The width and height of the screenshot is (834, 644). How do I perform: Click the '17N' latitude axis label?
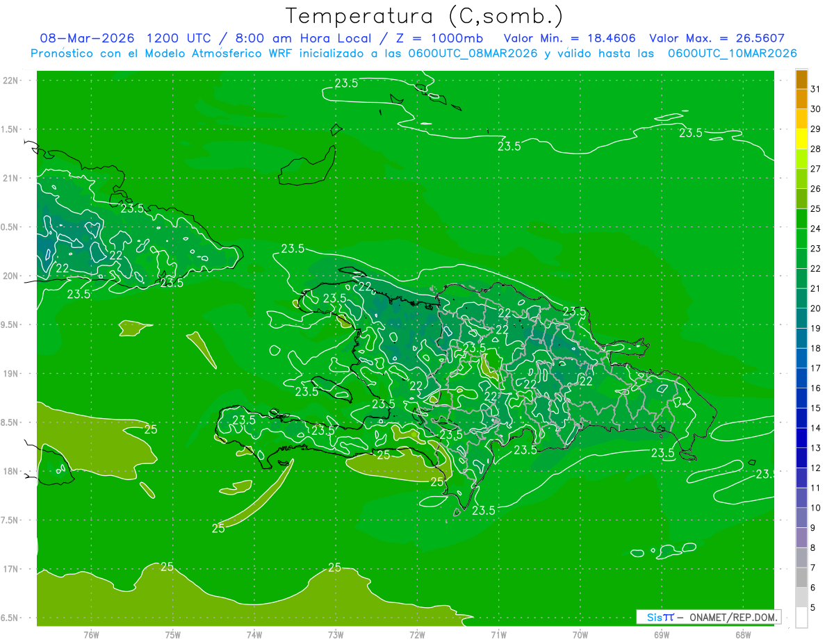pyautogui.click(x=10, y=569)
